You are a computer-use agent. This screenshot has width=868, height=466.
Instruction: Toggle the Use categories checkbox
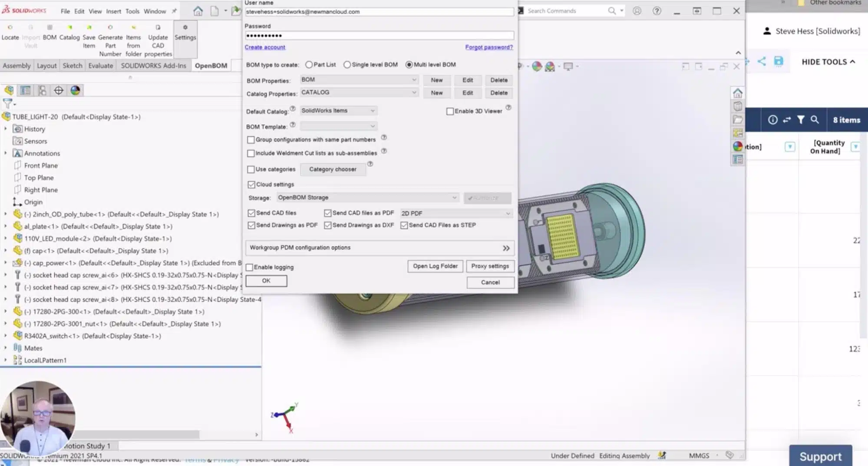pos(251,169)
